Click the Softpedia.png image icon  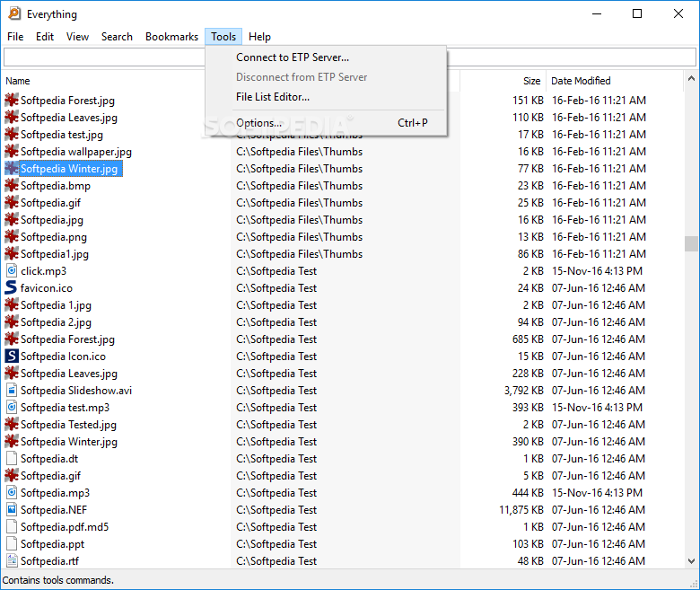pyautogui.click(x=12, y=236)
